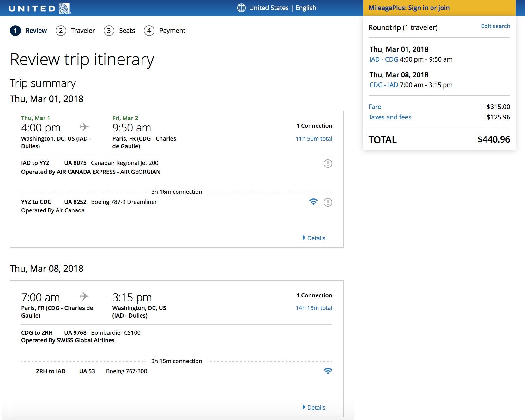Click the 11h 50m total duration link

click(x=313, y=138)
